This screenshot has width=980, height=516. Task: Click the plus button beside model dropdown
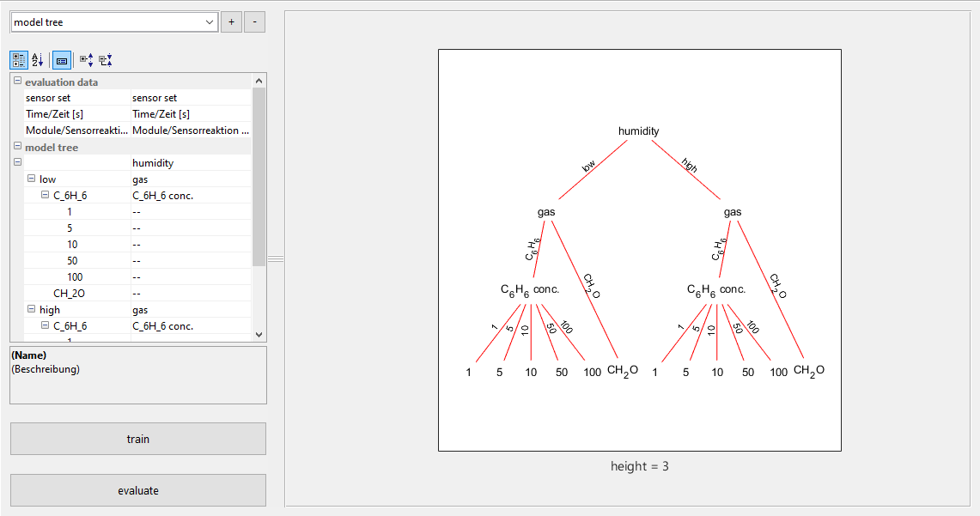[231, 22]
